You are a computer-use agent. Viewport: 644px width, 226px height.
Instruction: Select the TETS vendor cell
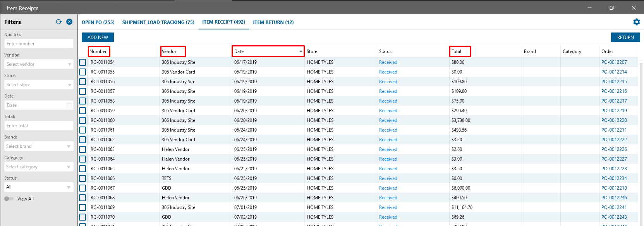[x=167, y=178]
